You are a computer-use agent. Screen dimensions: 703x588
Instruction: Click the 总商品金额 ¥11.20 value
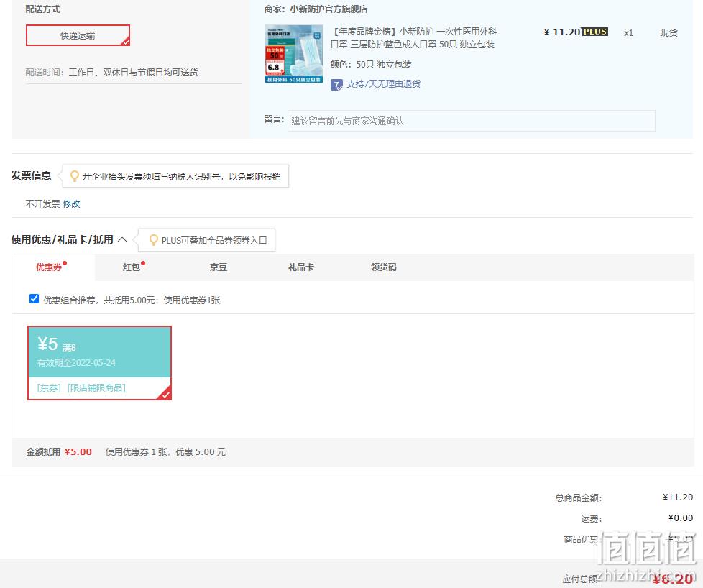click(x=678, y=497)
